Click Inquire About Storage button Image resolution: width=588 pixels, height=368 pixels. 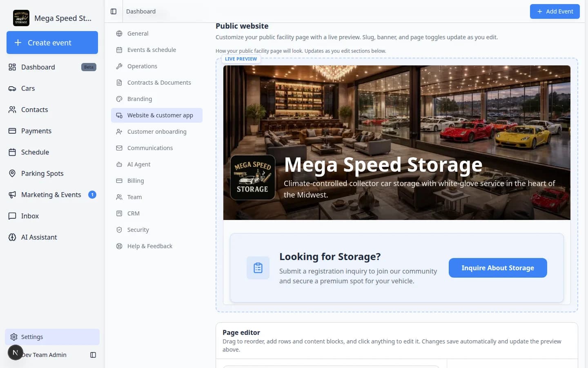(x=498, y=268)
